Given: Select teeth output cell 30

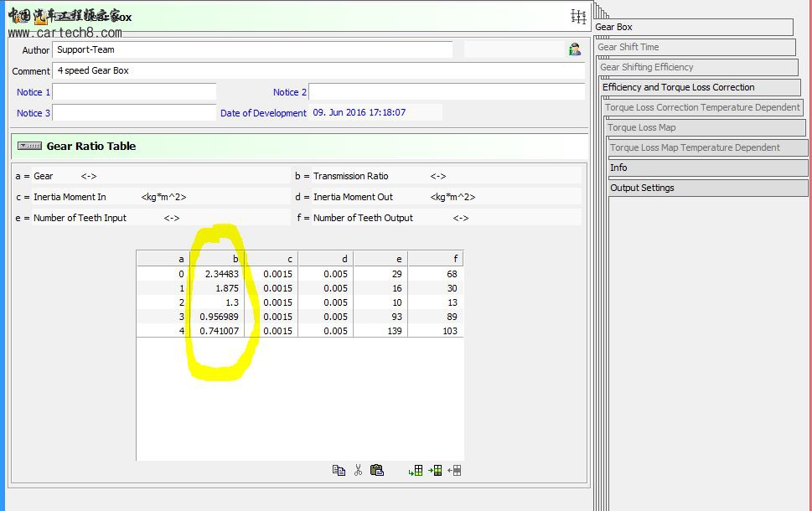Looking at the screenshot, I should pos(436,288).
